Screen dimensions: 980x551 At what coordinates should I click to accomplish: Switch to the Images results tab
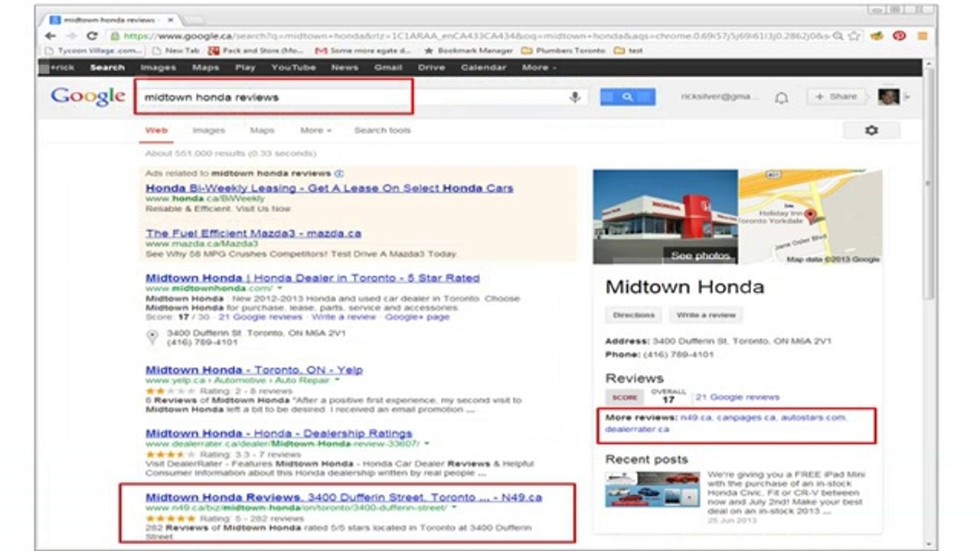[208, 131]
